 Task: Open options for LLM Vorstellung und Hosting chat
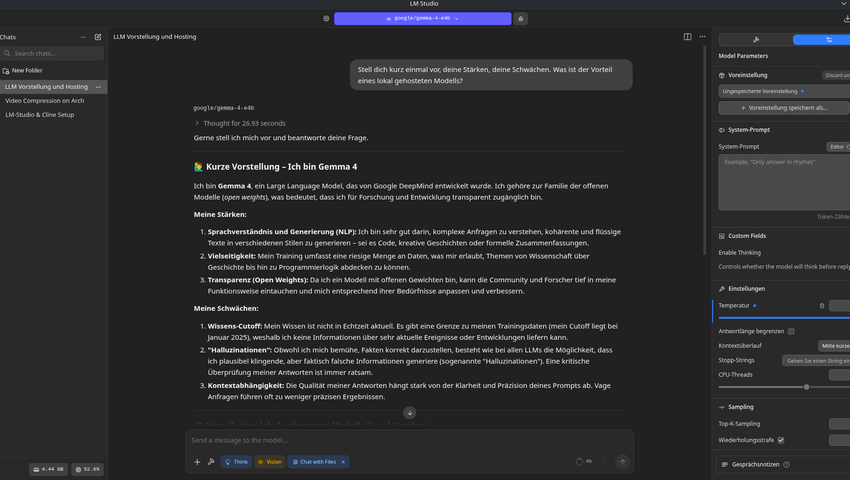click(x=98, y=87)
